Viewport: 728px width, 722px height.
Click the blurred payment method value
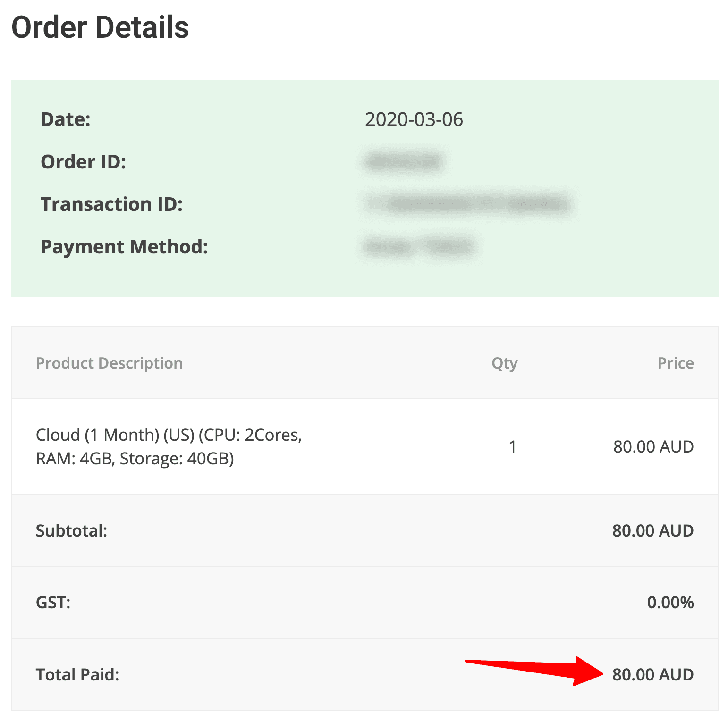click(x=419, y=247)
